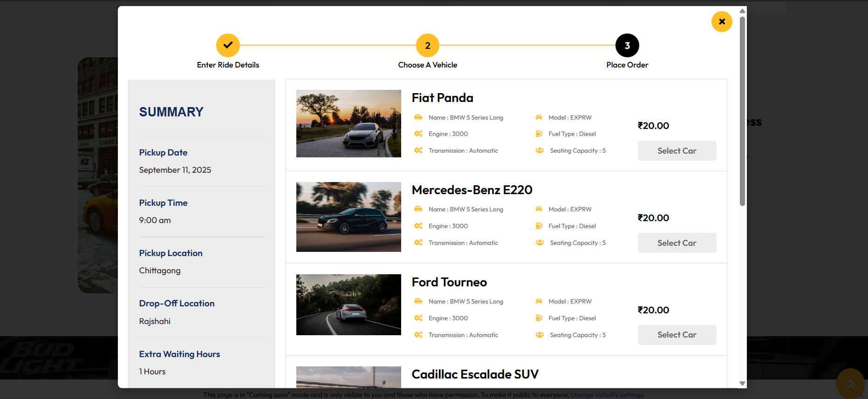Click Ford Tourneo's Name : BMW 5 Series Long text
868x399 pixels.
point(466,301)
